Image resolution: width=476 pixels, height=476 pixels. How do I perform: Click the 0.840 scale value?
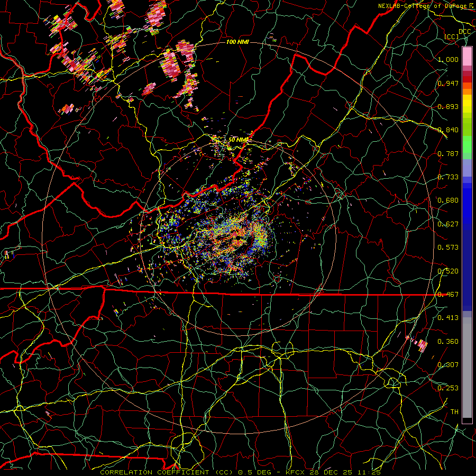tap(448, 130)
